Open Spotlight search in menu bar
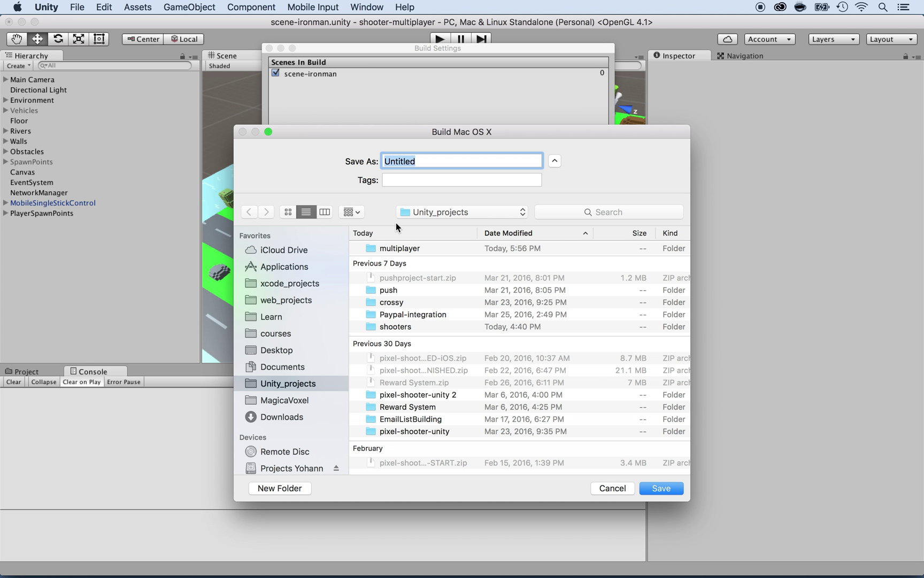Screen dimensions: 924x578 [x=883, y=7]
